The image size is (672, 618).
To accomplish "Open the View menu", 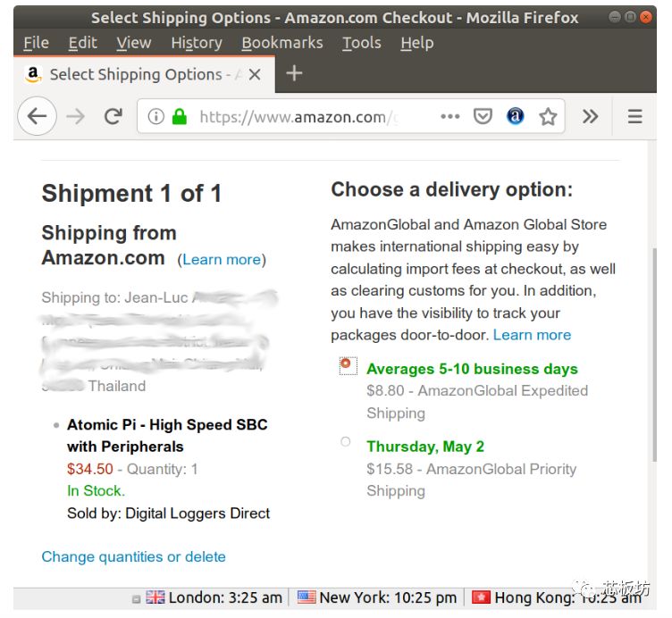I will pos(134,43).
